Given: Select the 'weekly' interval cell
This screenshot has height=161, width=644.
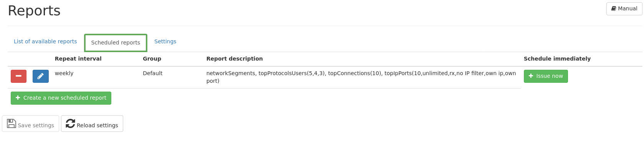Looking at the screenshot, I should 64,73.
